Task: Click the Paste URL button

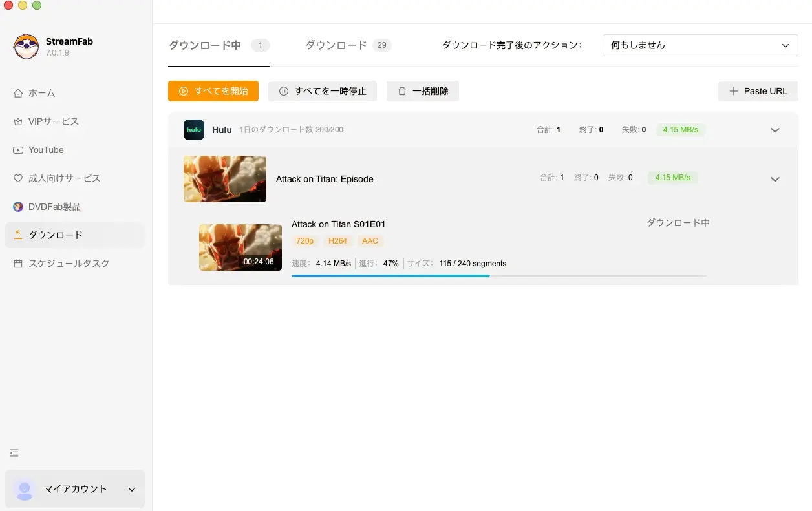Action: point(758,91)
